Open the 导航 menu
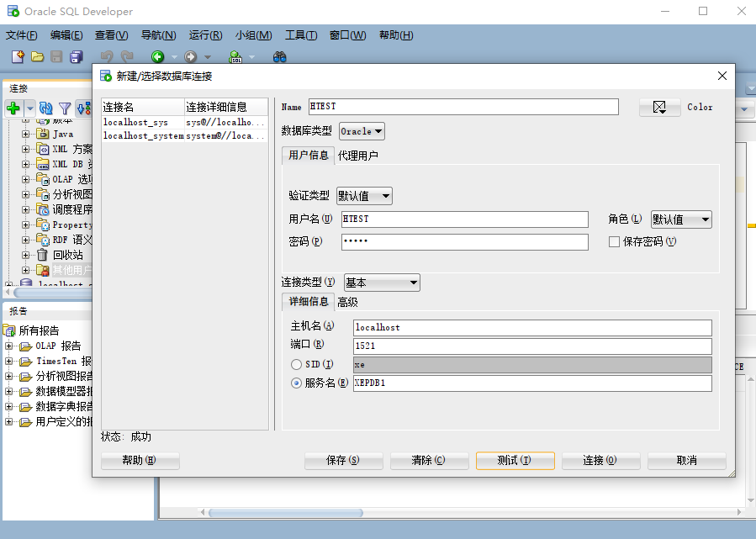Screen dimensions: 756x539 (x=159, y=35)
